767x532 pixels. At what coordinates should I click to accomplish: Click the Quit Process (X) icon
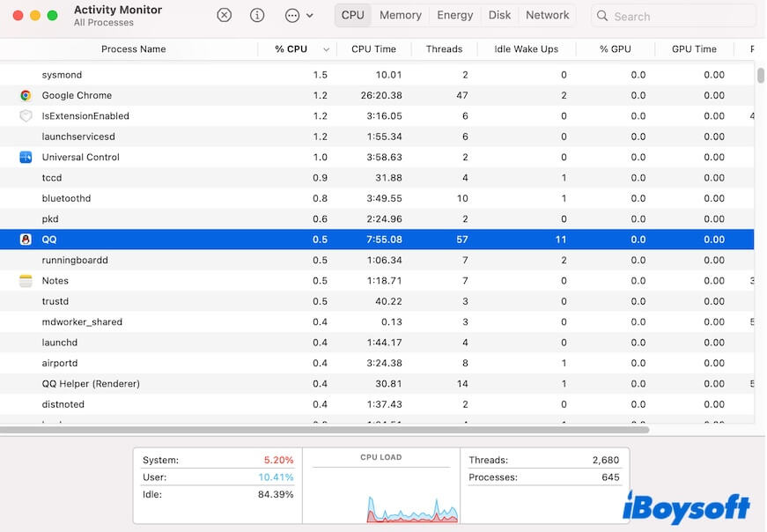[x=224, y=15]
